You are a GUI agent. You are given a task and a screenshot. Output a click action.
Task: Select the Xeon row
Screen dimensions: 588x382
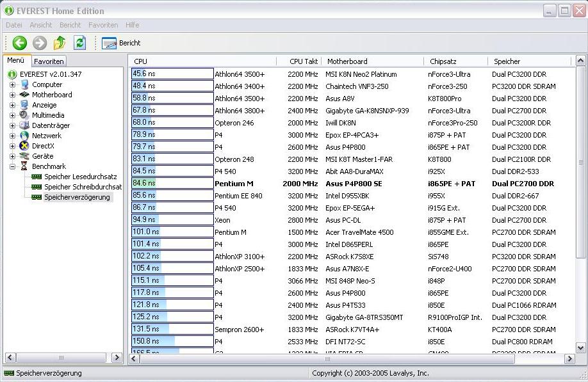(x=352, y=220)
